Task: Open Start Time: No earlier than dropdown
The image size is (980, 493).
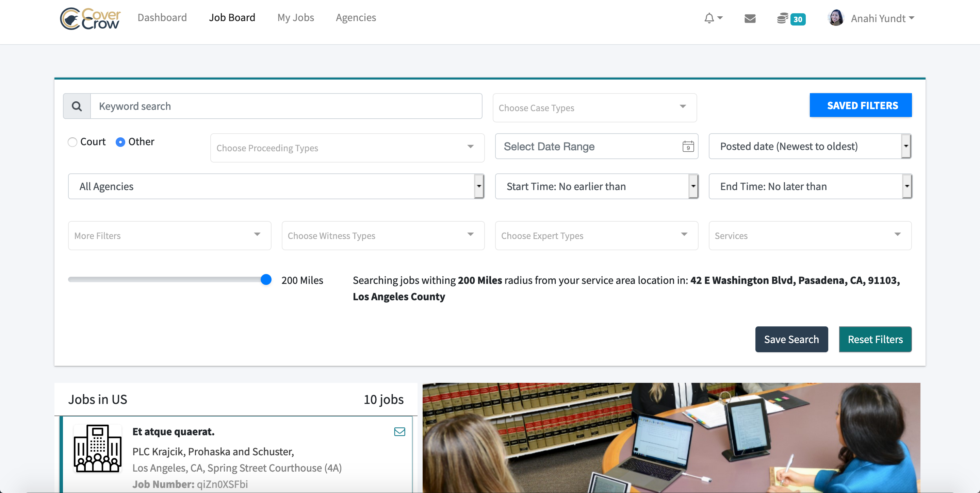Action: coord(597,186)
